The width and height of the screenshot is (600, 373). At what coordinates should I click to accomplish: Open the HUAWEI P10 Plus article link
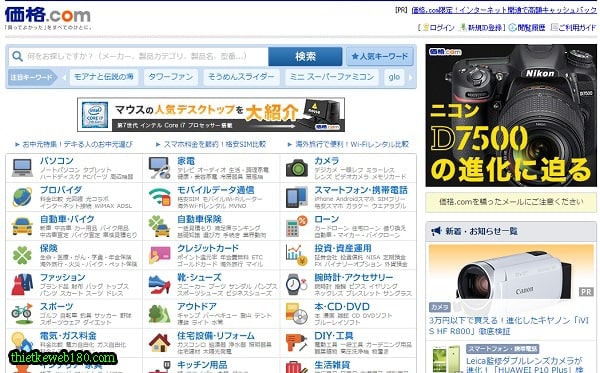tap(524, 365)
